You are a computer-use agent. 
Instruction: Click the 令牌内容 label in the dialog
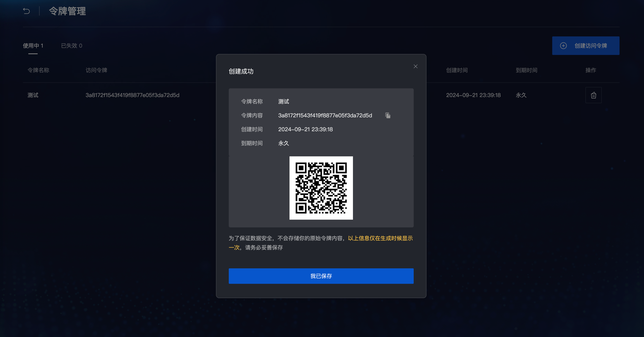click(x=252, y=116)
